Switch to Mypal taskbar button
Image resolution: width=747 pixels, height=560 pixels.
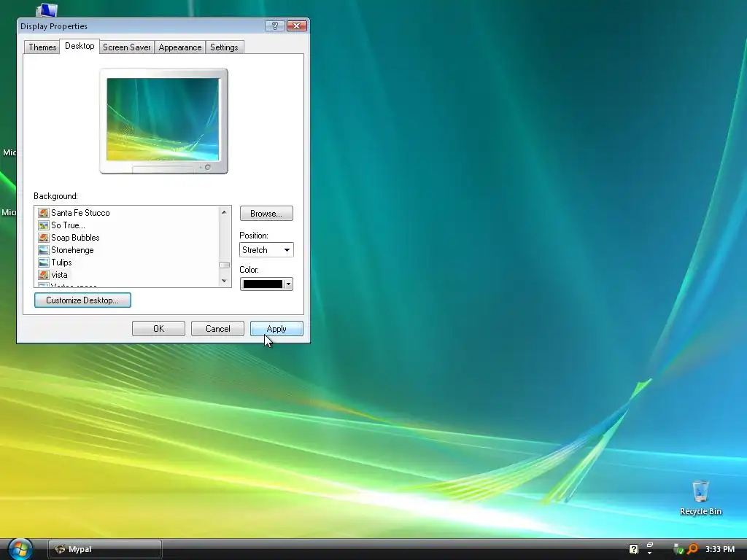click(105, 549)
